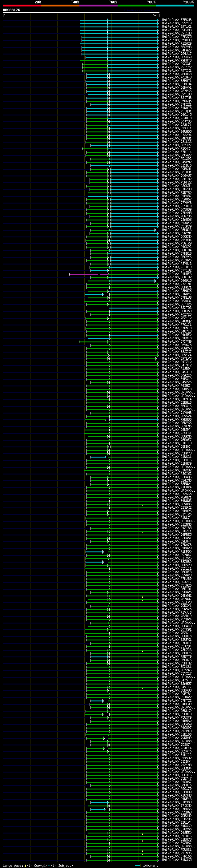Screen dimensions: 197x868
Task: Click the UniRef100_B2U1V4 label
Action: 177,823
